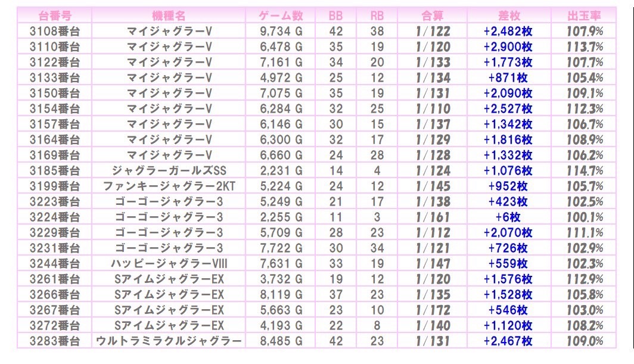Viewport: 634px width, 364px height.
Task: Click the +2,527枚 difference value
Action: [508, 108]
